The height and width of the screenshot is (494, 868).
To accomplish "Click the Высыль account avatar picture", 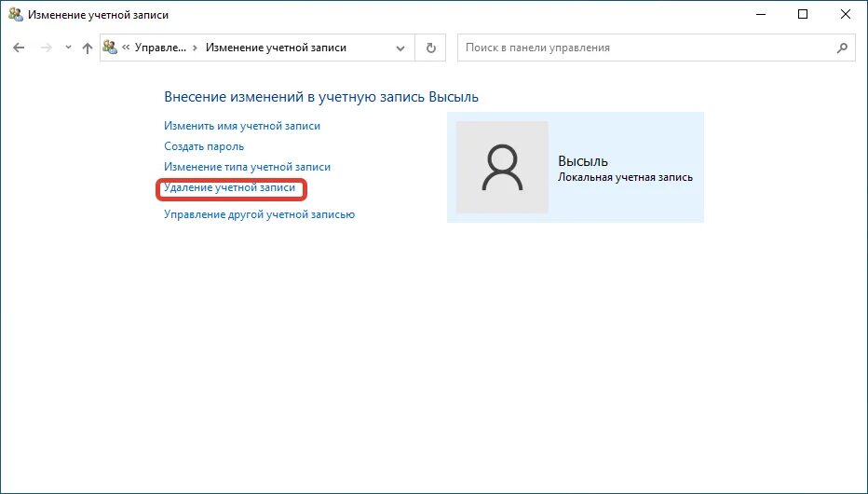I will point(502,167).
